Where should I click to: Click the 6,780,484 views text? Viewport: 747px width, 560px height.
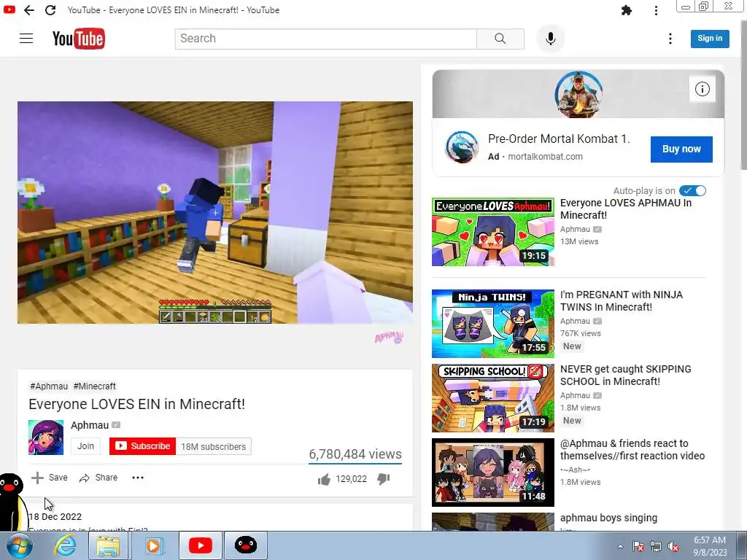[x=355, y=454]
